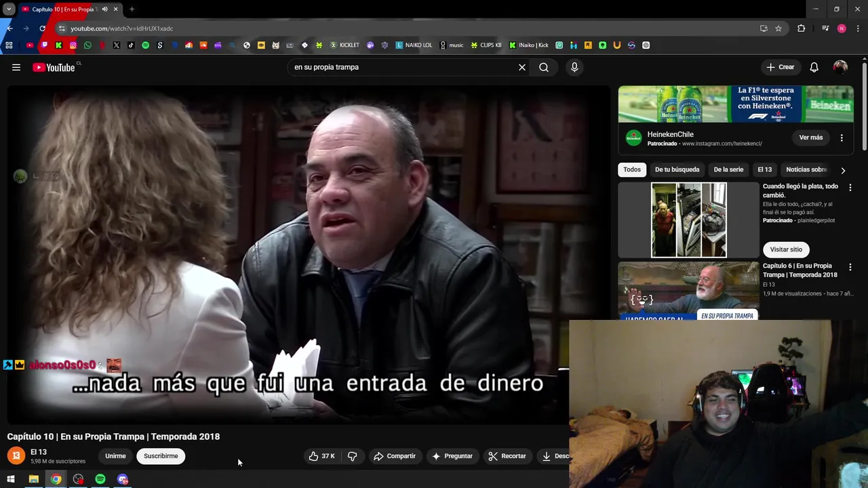Click the search magnifier button
This screenshot has width=868, height=488.
click(544, 67)
